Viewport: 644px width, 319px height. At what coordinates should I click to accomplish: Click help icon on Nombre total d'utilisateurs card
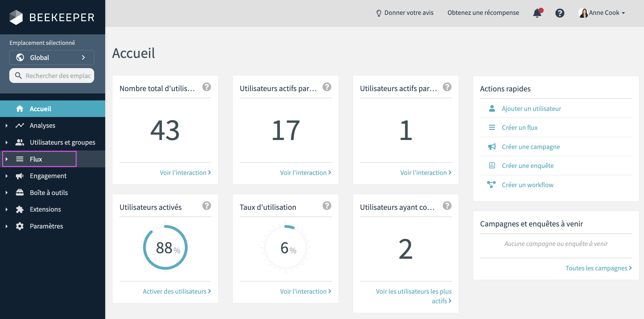[207, 87]
